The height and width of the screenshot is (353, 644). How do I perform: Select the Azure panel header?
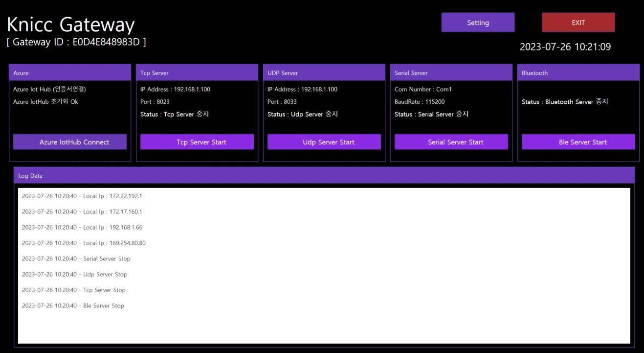[x=70, y=72]
